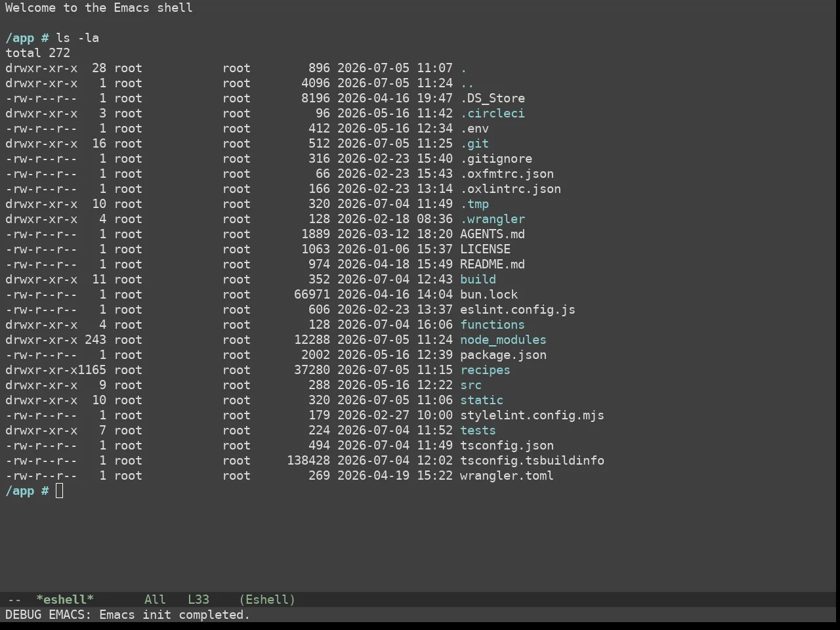The width and height of the screenshot is (840, 630).
Task: Place cursor at the active /app # prompt
Action: (60, 491)
